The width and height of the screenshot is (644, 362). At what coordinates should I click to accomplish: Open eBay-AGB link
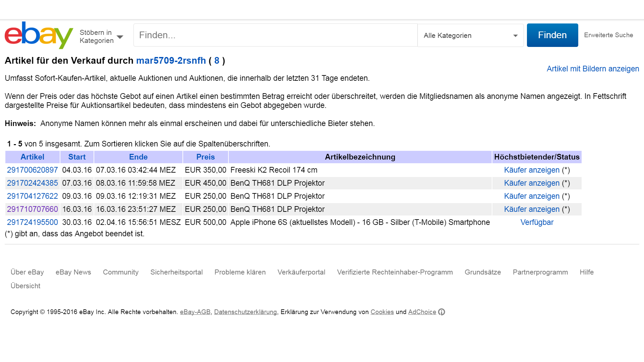pyautogui.click(x=195, y=312)
